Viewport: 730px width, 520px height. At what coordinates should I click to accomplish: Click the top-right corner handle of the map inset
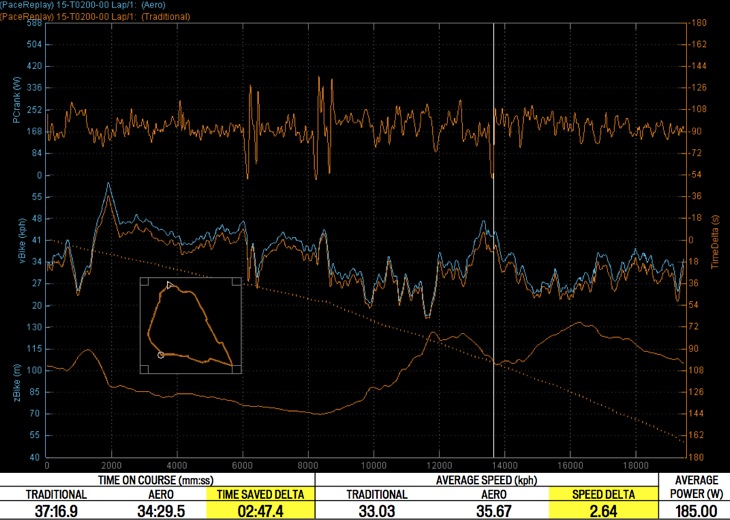(237, 282)
